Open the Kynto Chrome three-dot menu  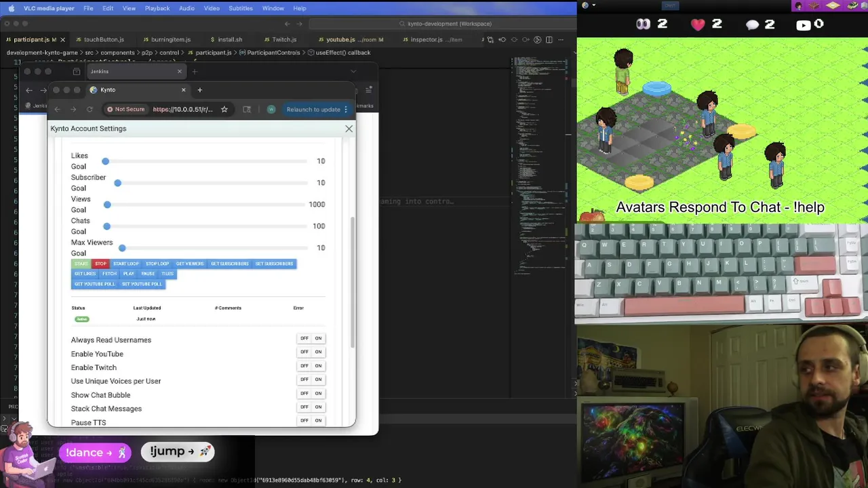[x=346, y=109]
